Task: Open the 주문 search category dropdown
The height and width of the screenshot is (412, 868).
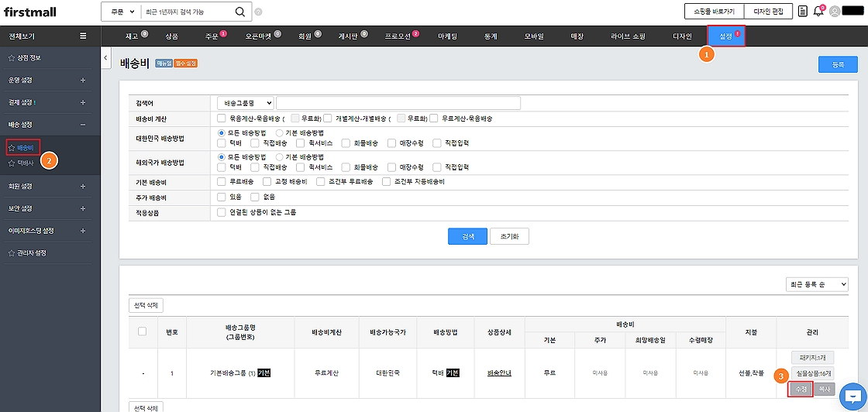Action: (x=122, y=12)
